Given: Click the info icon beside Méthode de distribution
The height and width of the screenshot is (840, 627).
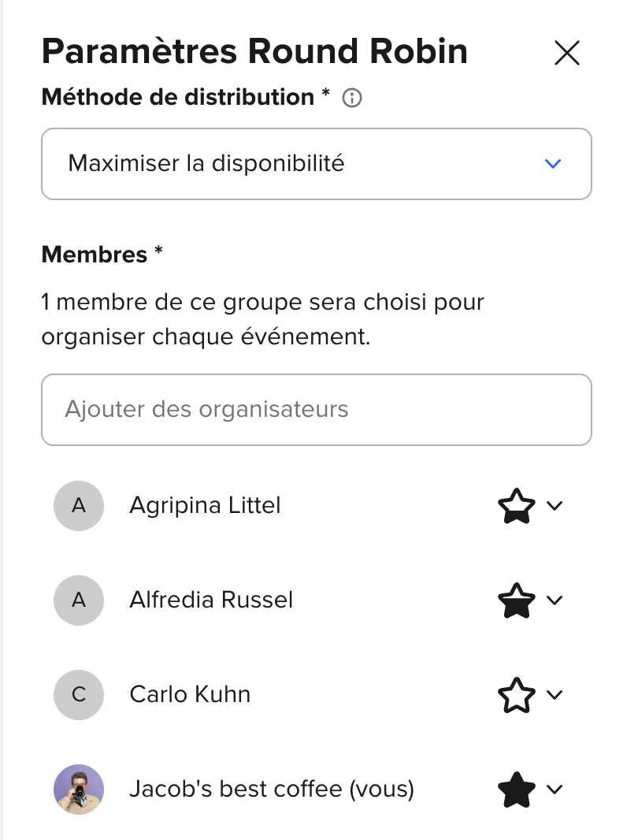Looking at the screenshot, I should pos(353,98).
